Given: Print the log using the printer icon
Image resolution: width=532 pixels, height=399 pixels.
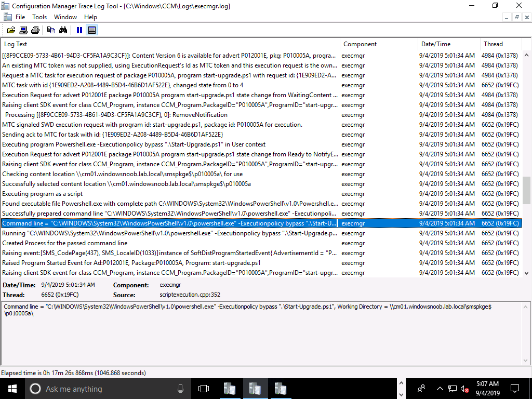Looking at the screenshot, I should (35, 30).
